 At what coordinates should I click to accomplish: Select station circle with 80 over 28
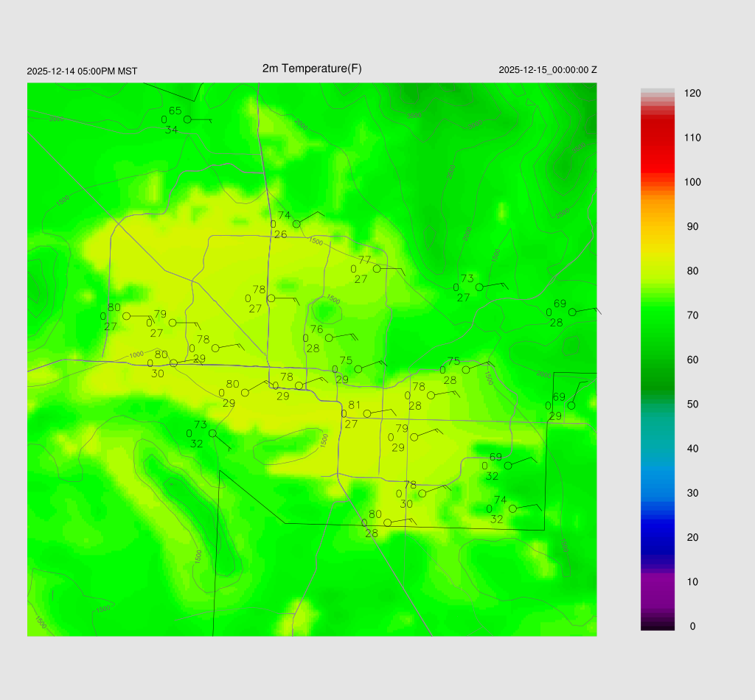(x=387, y=523)
